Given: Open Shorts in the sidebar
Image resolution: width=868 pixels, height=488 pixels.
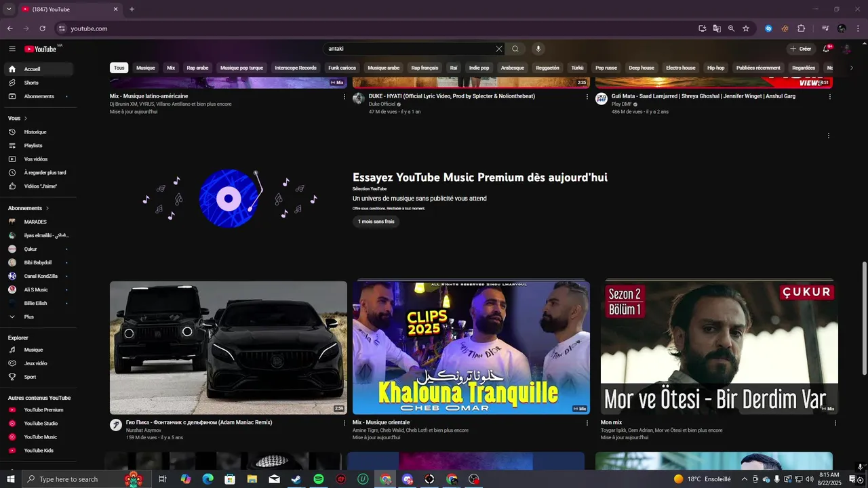Looking at the screenshot, I should point(38,83).
